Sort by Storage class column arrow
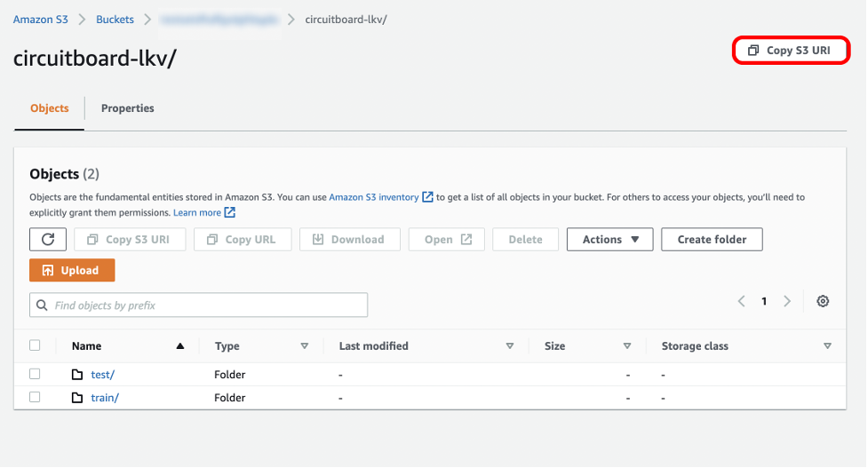868x468 pixels. click(x=828, y=346)
